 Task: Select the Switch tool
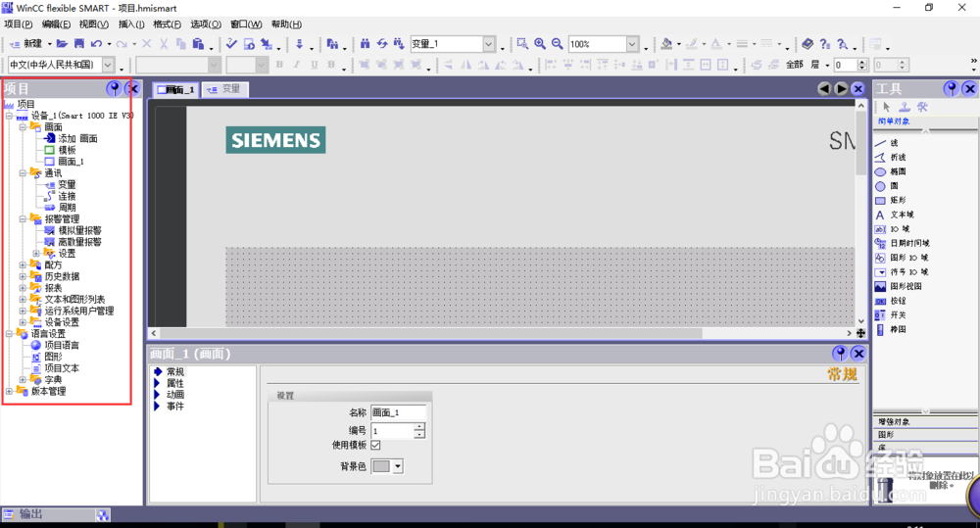click(890, 315)
